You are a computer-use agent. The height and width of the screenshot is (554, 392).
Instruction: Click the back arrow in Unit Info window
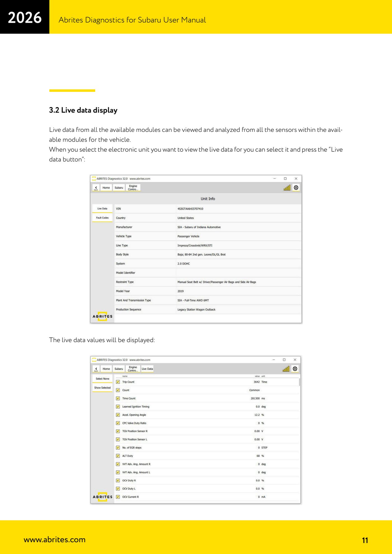[x=96, y=188]
